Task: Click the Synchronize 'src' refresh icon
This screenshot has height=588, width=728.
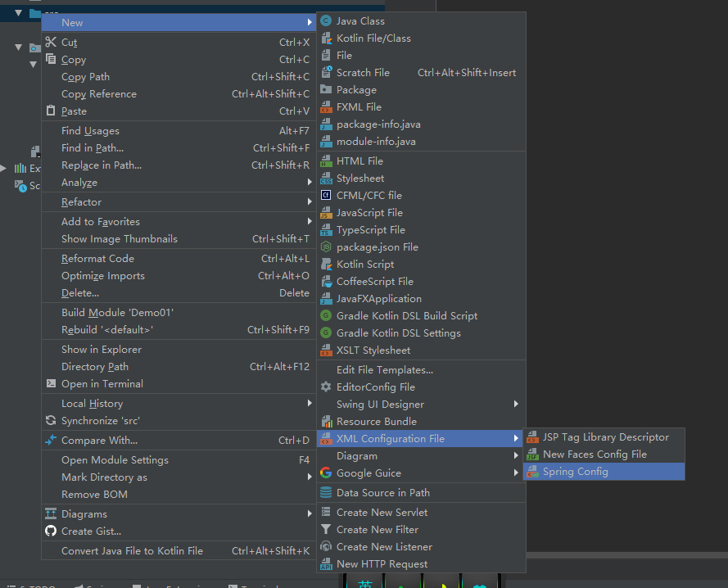Action: coord(51,420)
